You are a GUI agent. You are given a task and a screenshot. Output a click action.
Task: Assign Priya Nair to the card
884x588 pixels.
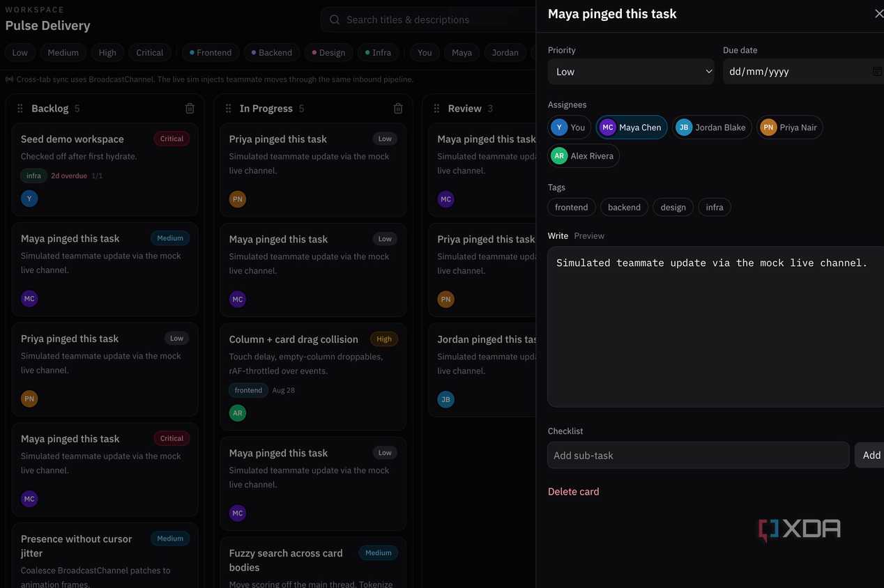point(790,127)
